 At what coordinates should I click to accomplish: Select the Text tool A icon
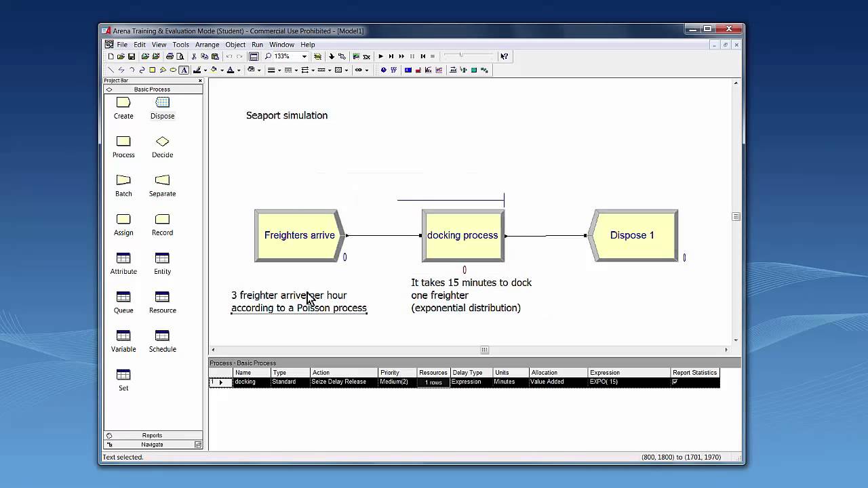(184, 70)
